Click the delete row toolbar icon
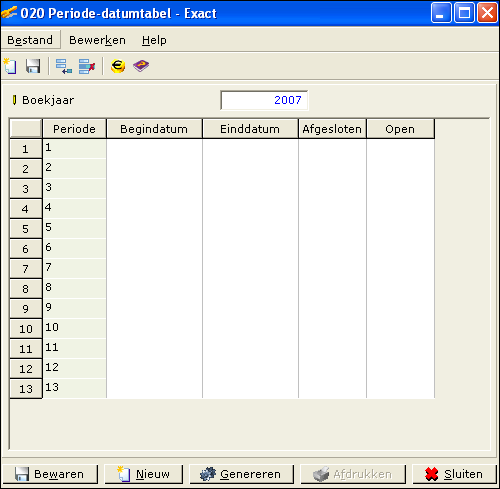The width and height of the screenshot is (500, 489). pos(87,66)
